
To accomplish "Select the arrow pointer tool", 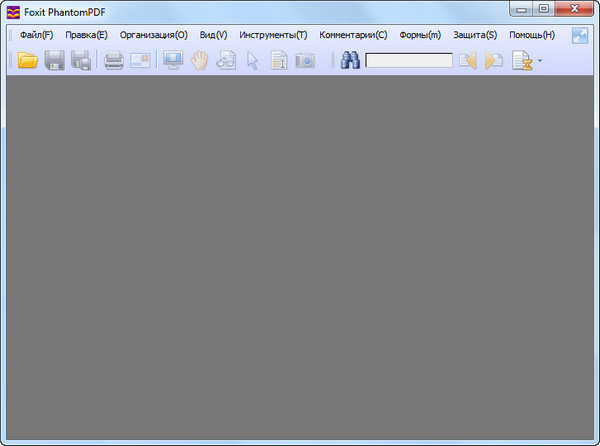I will tap(253, 61).
